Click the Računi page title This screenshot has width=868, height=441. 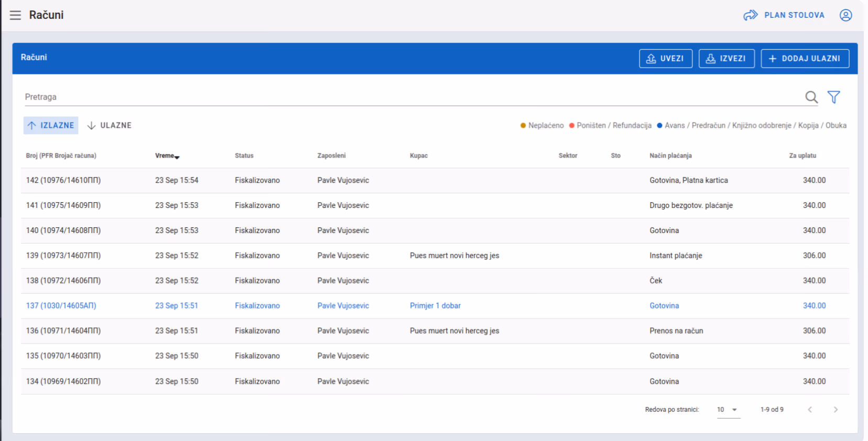point(46,15)
